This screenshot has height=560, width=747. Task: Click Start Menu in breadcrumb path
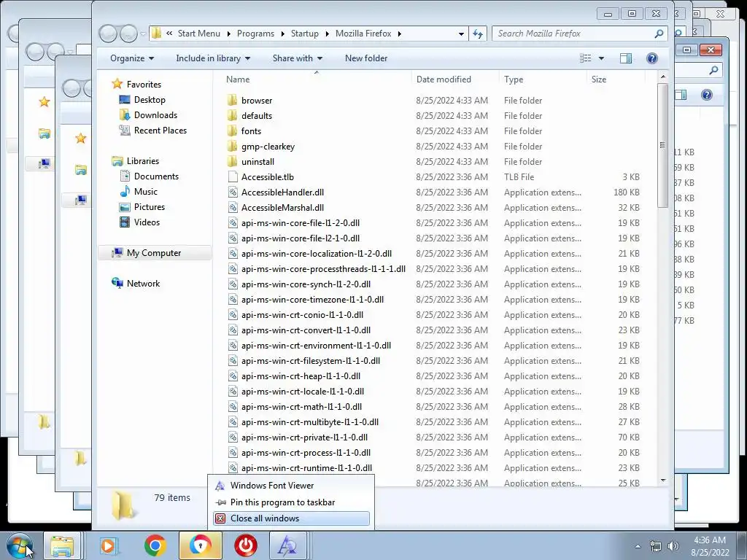coord(199,34)
